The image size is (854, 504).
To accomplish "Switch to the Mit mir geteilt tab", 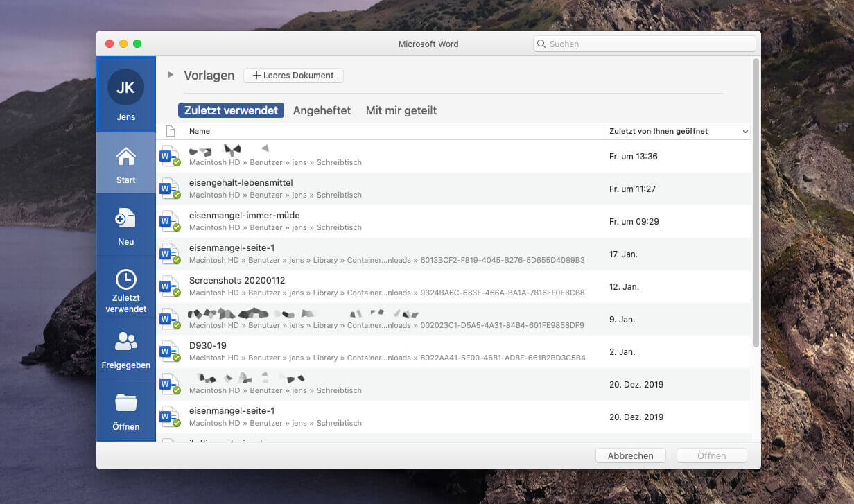I will coord(401,110).
